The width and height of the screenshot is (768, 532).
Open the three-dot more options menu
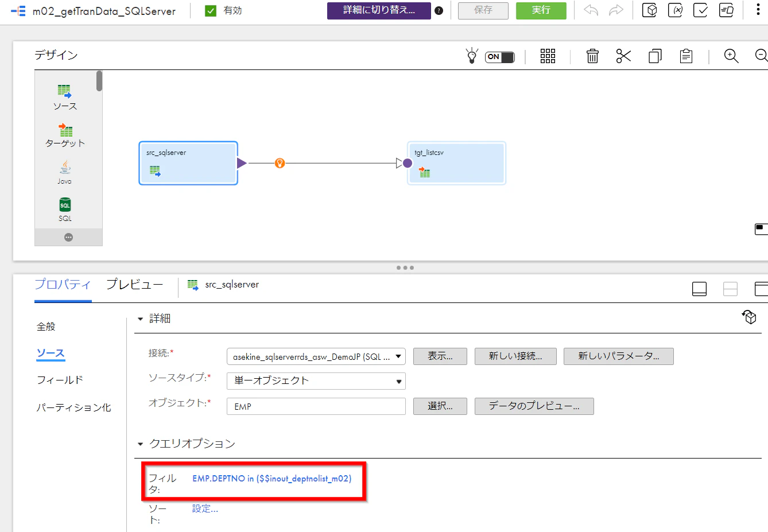pyautogui.click(x=758, y=10)
